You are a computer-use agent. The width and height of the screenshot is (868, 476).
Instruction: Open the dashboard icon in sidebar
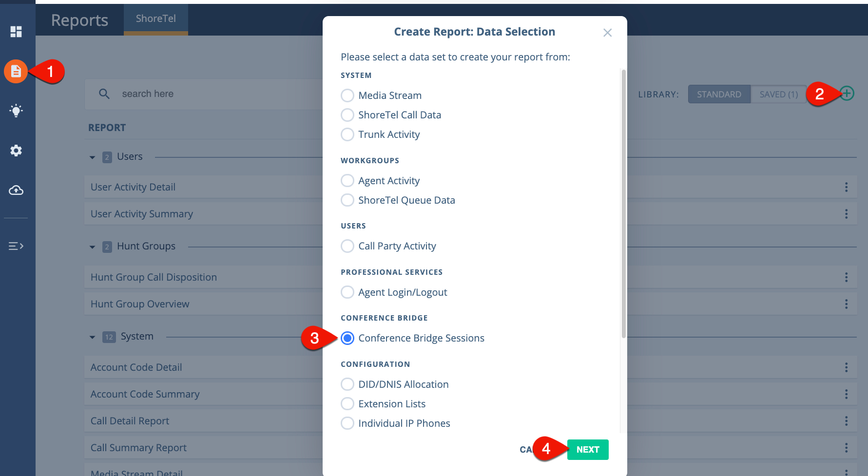point(16,32)
